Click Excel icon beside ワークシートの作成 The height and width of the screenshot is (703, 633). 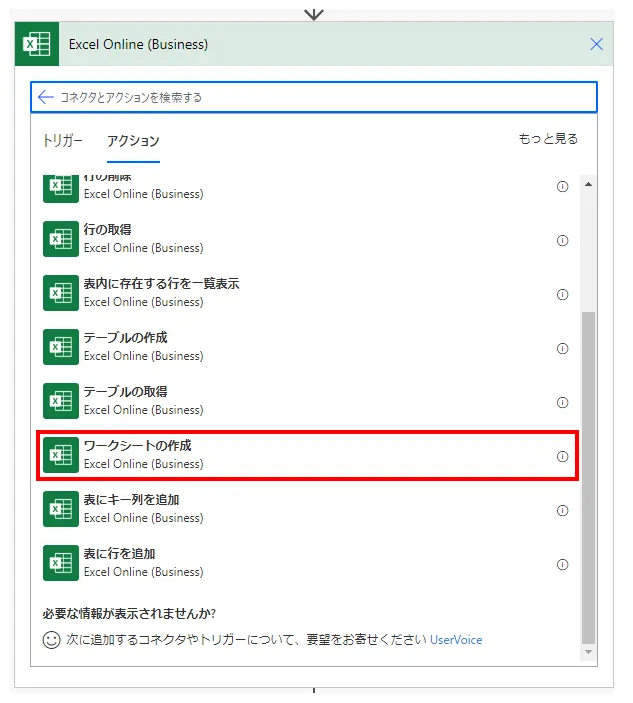(61, 455)
